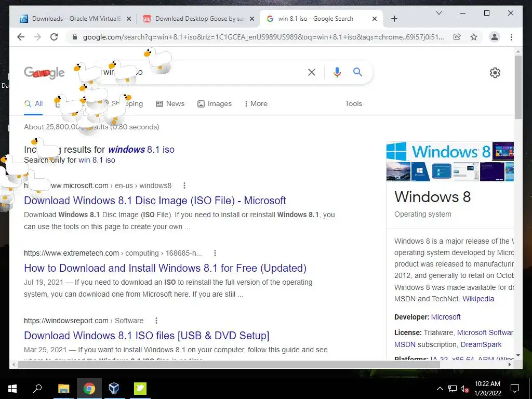Open Google quick settings gear
The width and height of the screenshot is (532, 399).
(495, 73)
